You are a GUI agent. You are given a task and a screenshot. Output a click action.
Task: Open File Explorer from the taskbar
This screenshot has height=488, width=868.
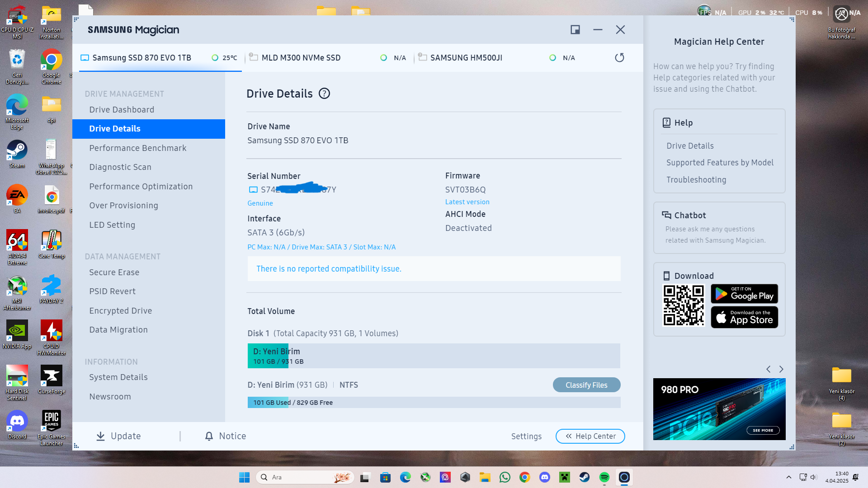click(x=485, y=477)
